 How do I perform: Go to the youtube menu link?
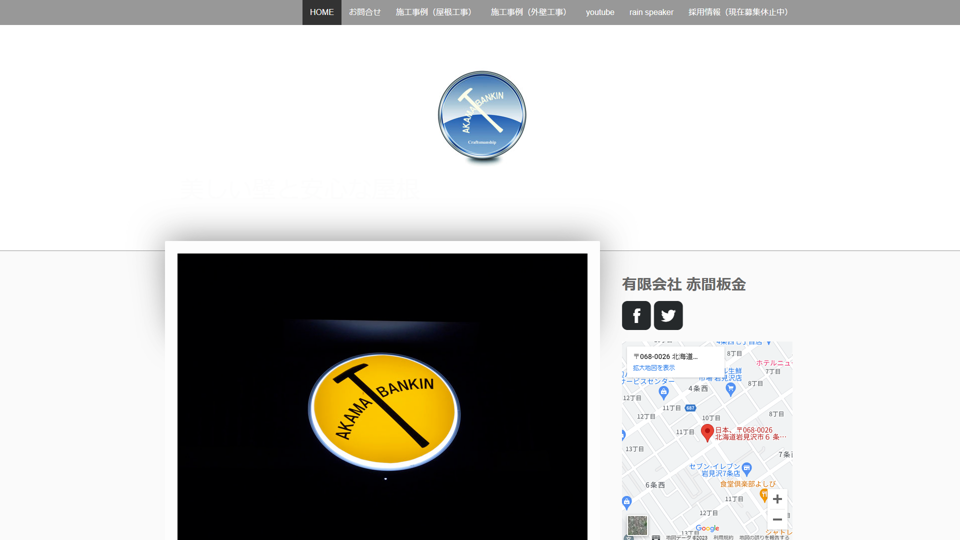600,12
